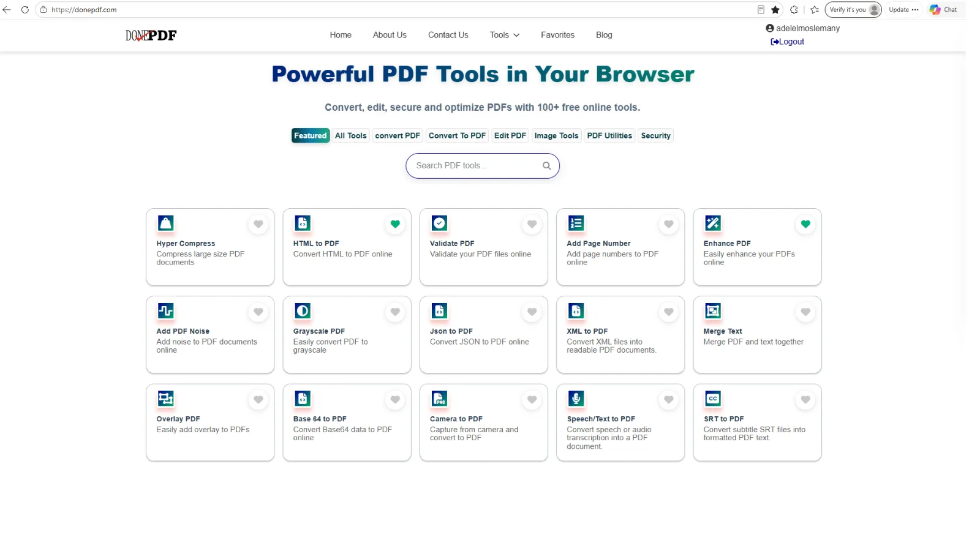Toggle the SRT to PDF favorite heart
This screenshot has height=551, width=980.
tap(805, 400)
